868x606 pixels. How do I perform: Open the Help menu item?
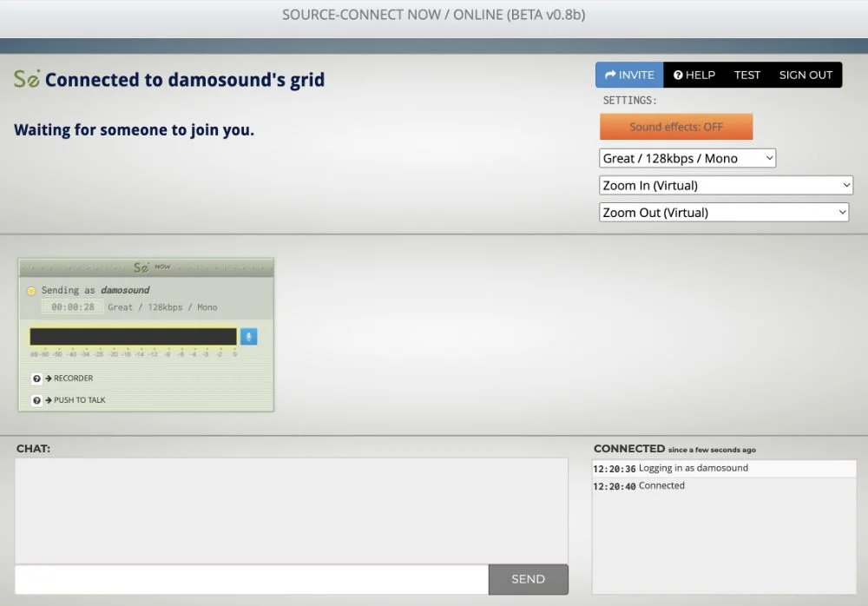point(694,75)
